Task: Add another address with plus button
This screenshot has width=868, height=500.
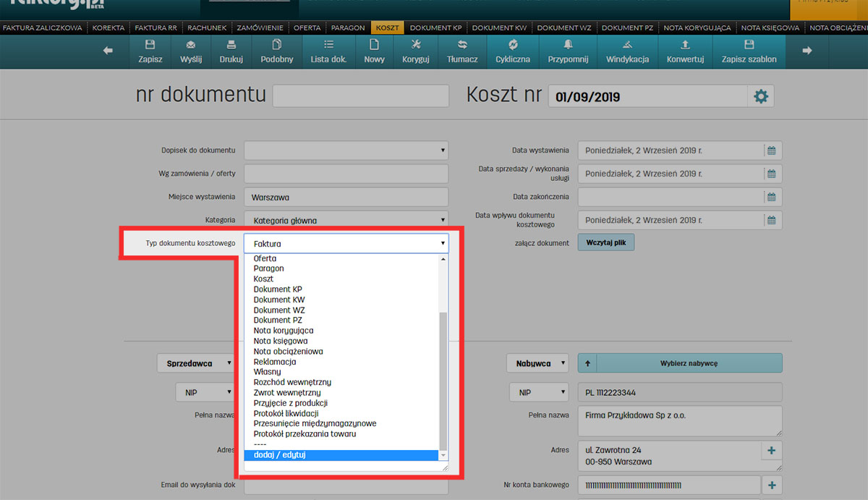Action: 771,451
